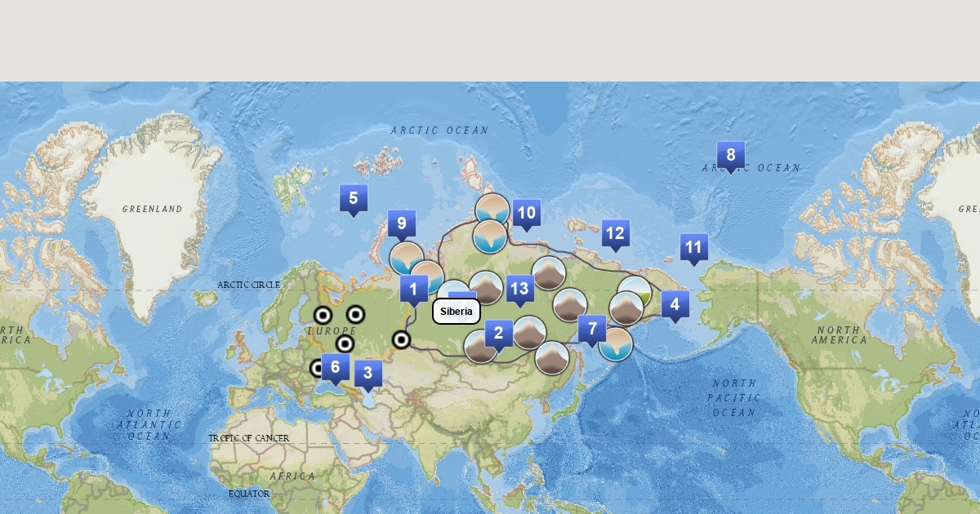This screenshot has height=514, width=980.
Task: Click the city dot on Siberia's western border
Action: [401, 339]
